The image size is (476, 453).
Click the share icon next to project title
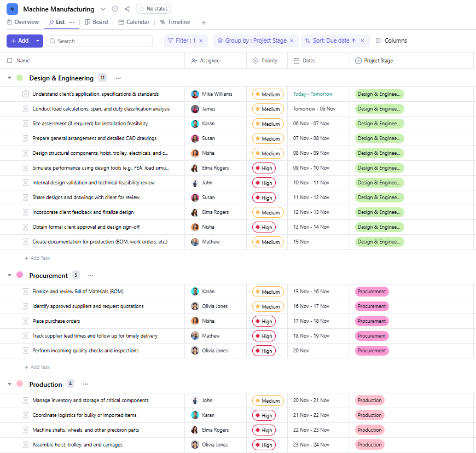(x=127, y=9)
